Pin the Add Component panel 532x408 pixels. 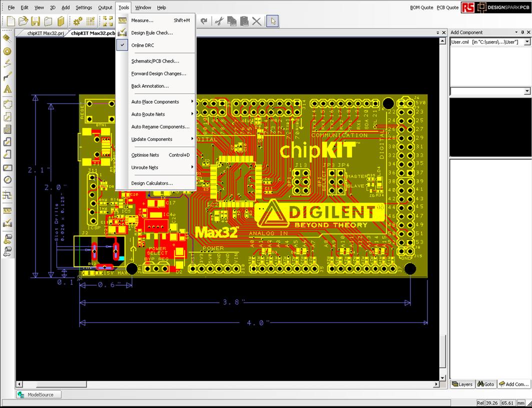click(x=522, y=32)
